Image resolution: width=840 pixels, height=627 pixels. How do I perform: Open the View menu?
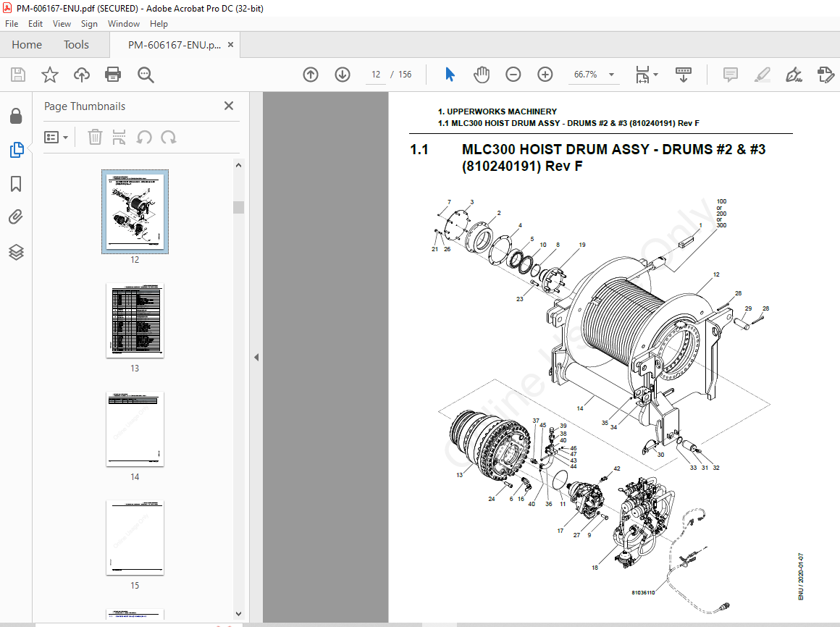(x=62, y=24)
